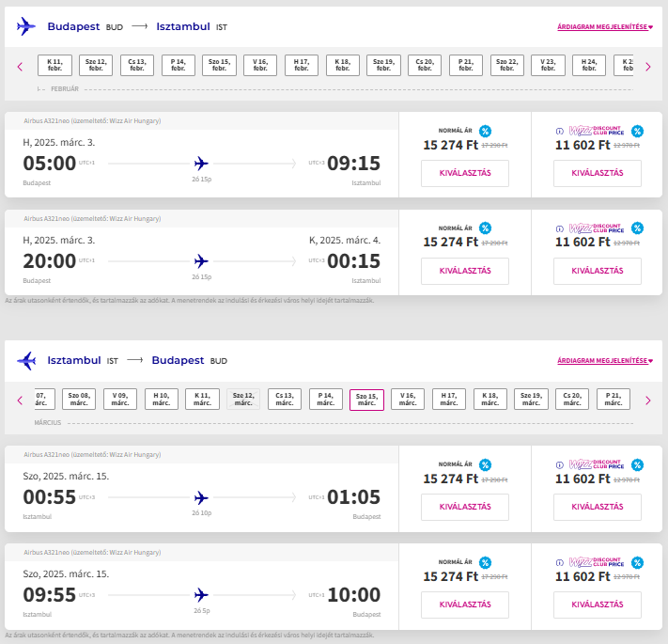Click the airplane icon next to Isztambul header
The image size is (668, 644).
click(25, 360)
